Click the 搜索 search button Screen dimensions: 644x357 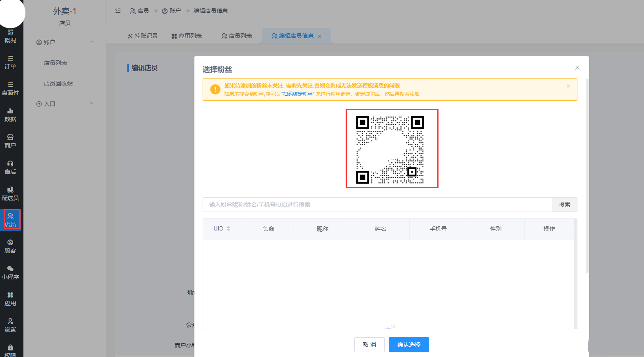(x=564, y=205)
